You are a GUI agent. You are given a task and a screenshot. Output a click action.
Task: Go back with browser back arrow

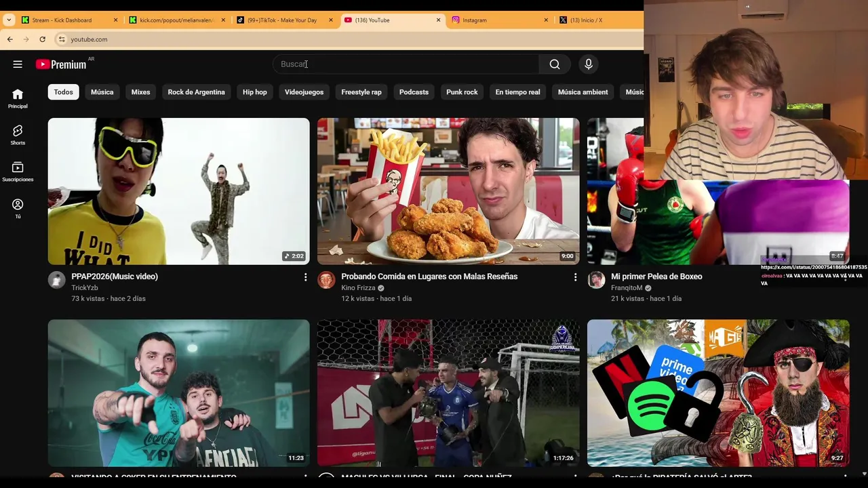(x=10, y=39)
